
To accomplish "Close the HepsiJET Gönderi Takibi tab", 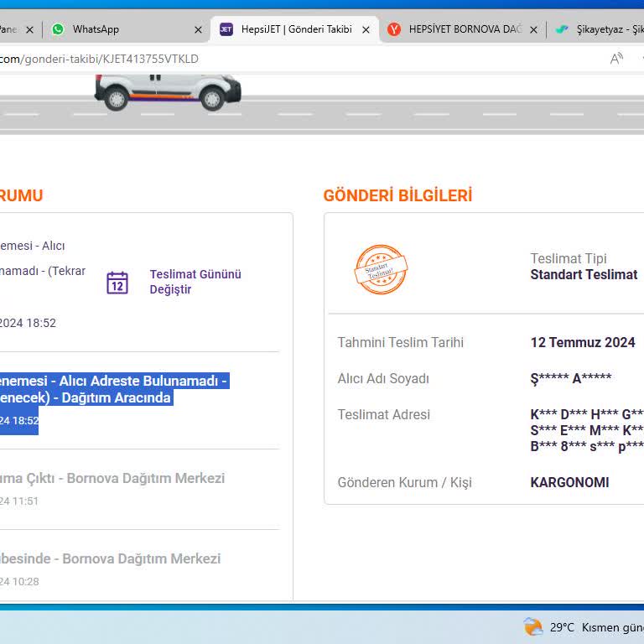I will (366, 29).
